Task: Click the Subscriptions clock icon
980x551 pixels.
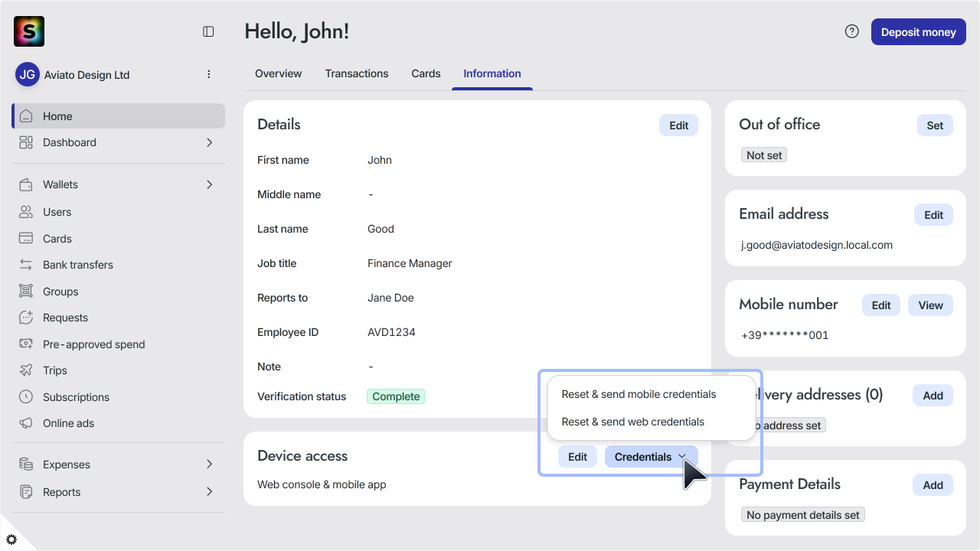Action: pyautogui.click(x=26, y=397)
